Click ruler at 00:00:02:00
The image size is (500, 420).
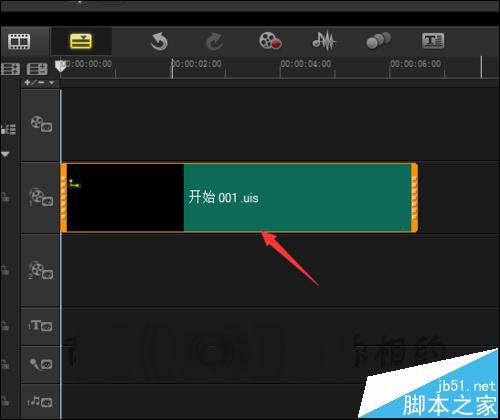click(197, 64)
